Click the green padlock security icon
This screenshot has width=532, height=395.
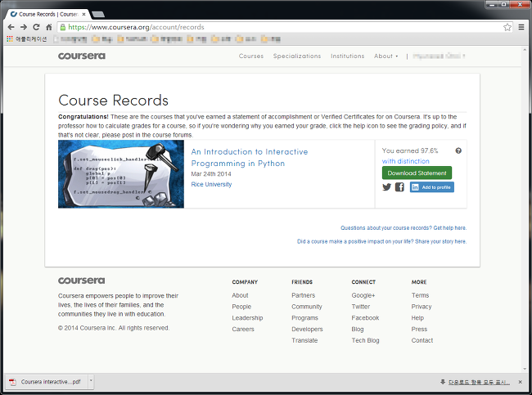(63, 27)
